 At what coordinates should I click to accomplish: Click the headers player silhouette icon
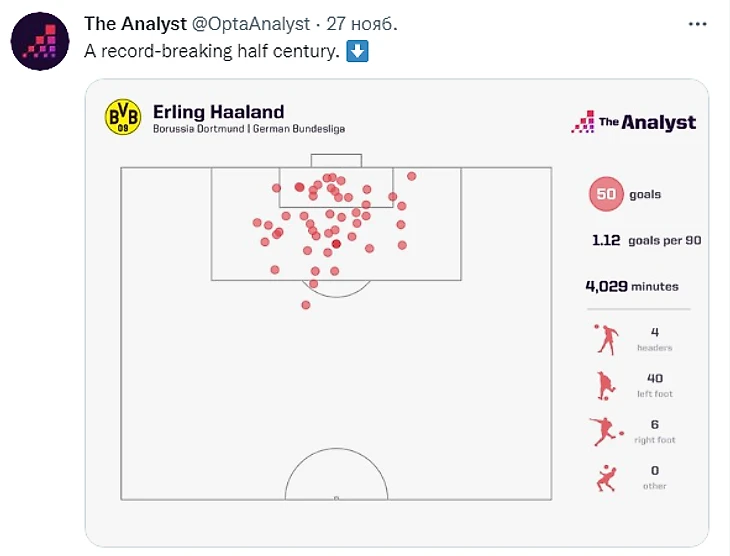coord(604,339)
